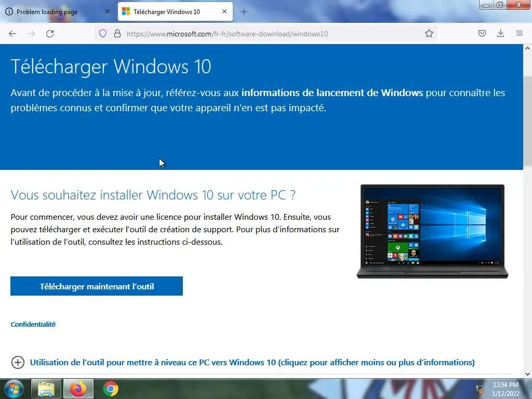Click the Firefox taskbar icon
This screenshot has width=532, height=399.
[x=78, y=389]
